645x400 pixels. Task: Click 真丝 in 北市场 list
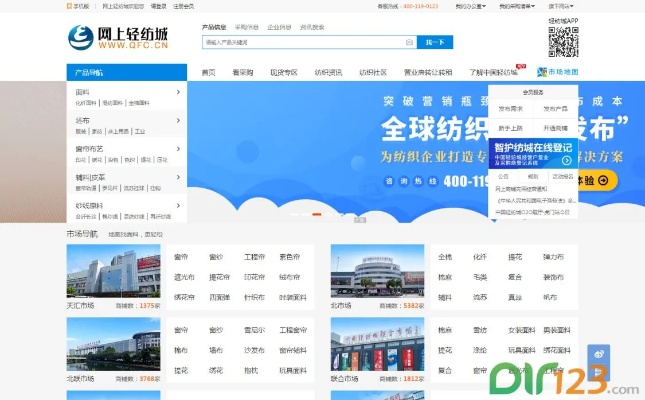[x=515, y=297]
